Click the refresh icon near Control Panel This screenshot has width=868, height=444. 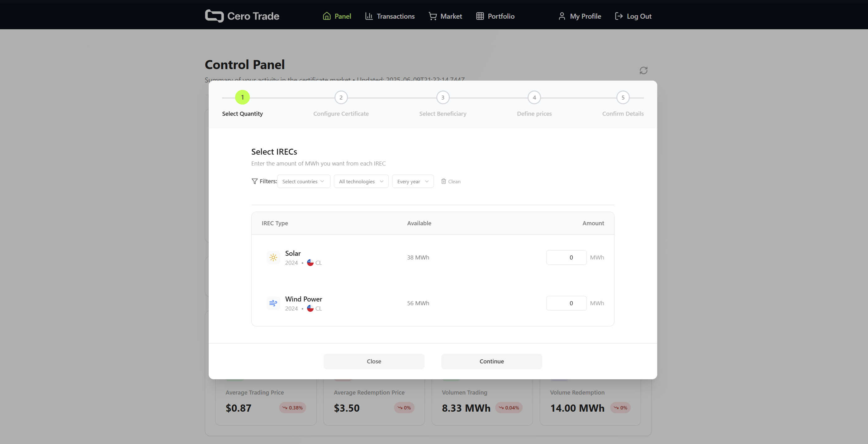[643, 70]
